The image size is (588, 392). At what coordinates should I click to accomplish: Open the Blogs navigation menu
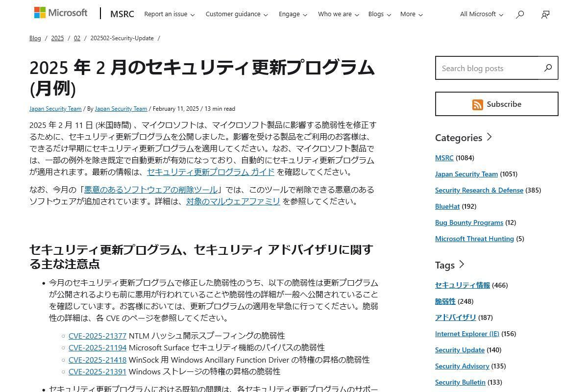379,14
